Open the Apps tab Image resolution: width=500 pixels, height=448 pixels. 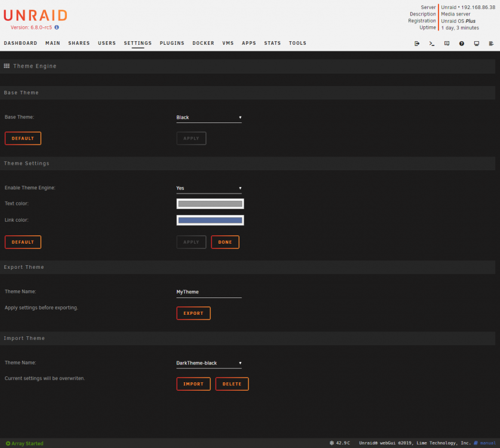click(249, 43)
